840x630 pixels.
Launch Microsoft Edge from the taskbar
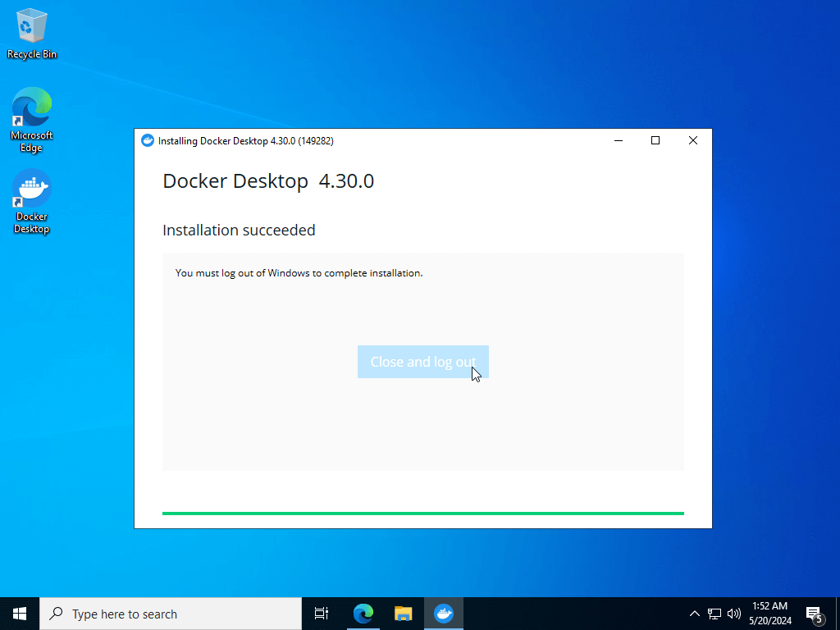tap(363, 614)
